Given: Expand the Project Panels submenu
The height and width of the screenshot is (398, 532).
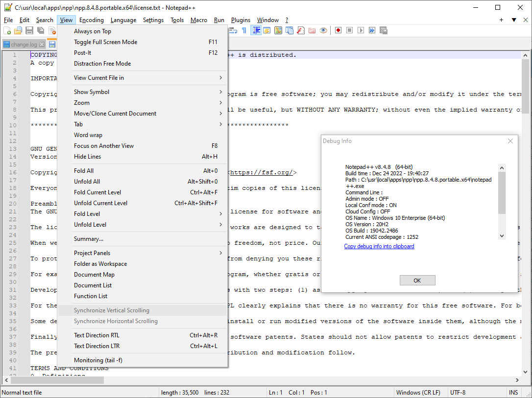Looking at the screenshot, I should point(143,253).
